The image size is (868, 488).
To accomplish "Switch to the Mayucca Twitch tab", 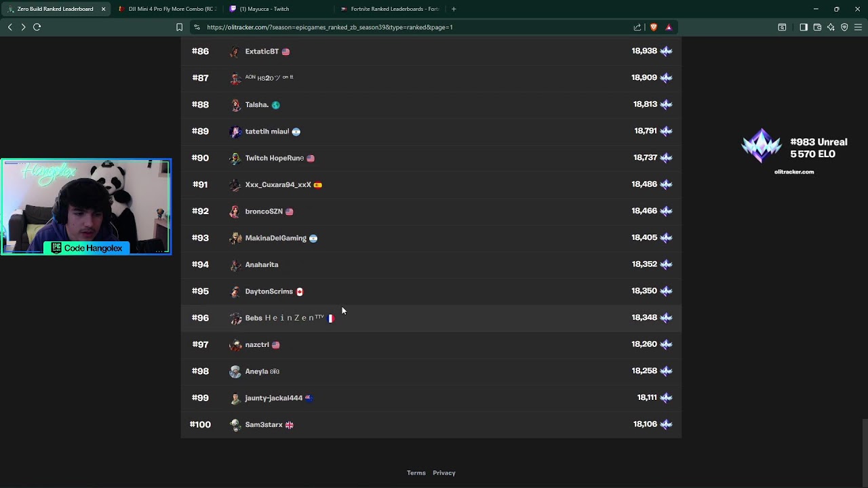I will 278,9.
